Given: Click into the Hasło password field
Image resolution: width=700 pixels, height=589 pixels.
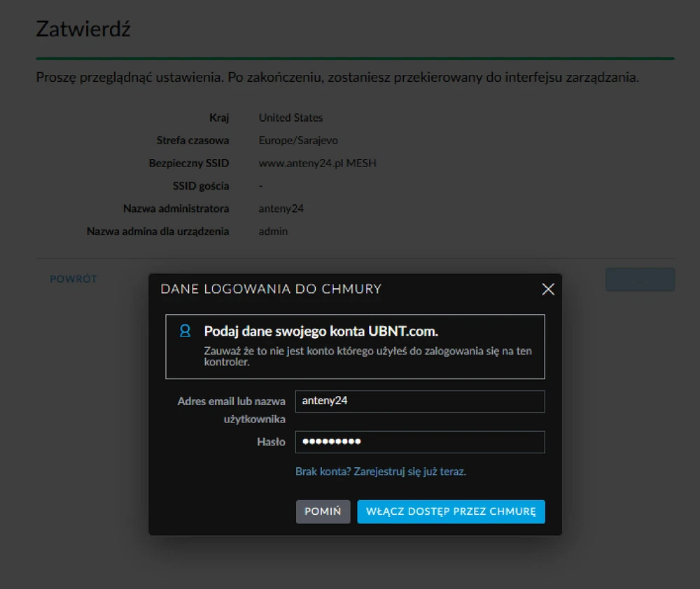Looking at the screenshot, I should click(x=419, y=442).
